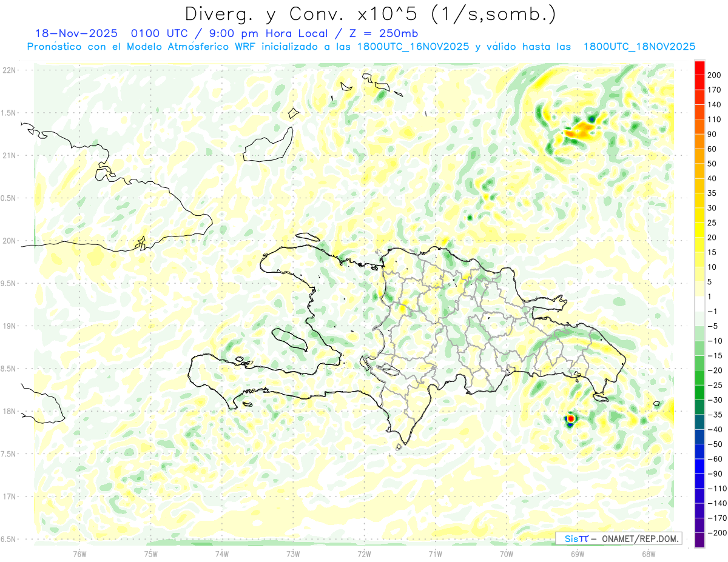728x562 pixels.
Task: Click the "90" positive colorbar value
Action: pyautogui.click(x=713, y=134)
